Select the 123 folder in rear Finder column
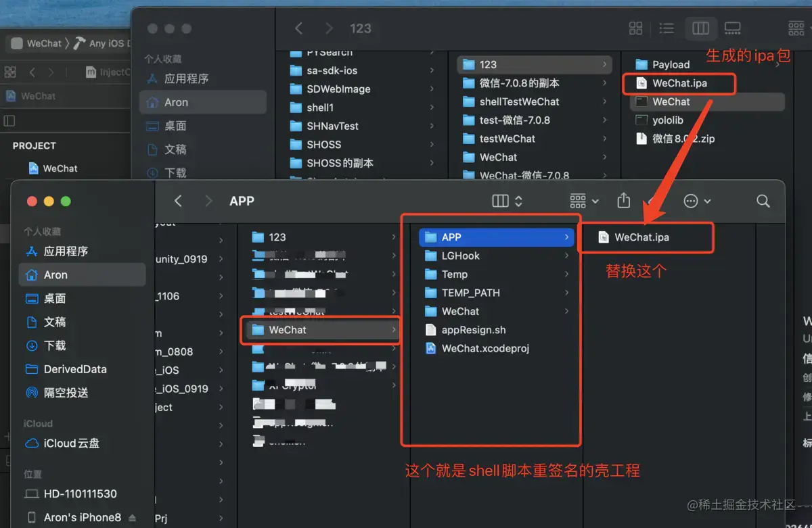The height and width of the screenshot is (528, 812). click(535, 64)
